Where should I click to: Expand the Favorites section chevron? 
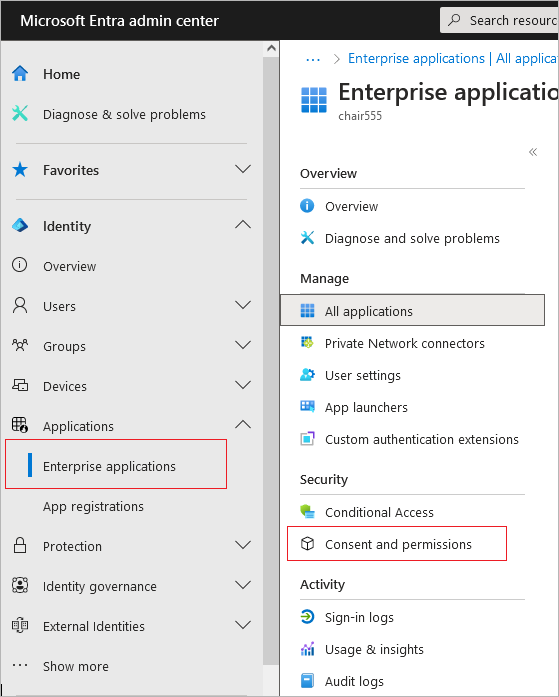(x=243, y=169)
